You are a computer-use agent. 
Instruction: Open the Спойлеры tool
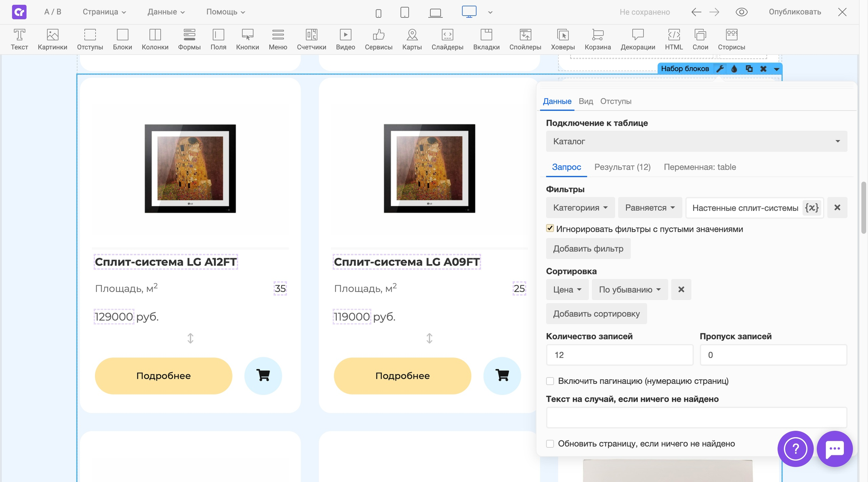coord(525,39)
